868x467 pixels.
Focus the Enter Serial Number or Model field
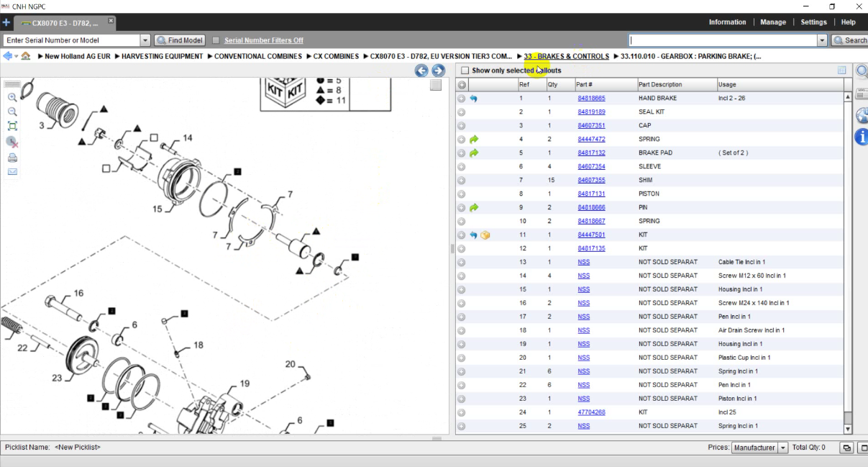click(72, 41)
